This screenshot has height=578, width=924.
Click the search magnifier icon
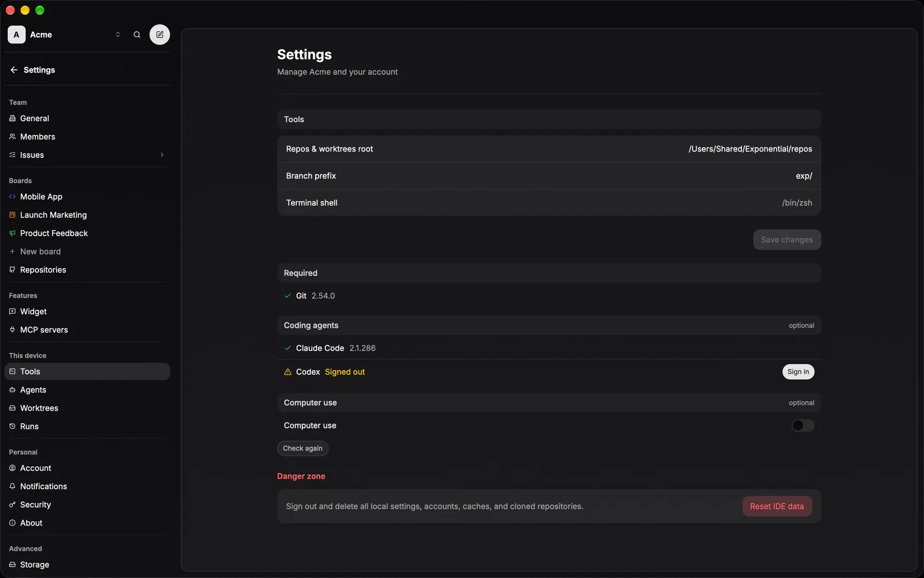tap(137, 35)
